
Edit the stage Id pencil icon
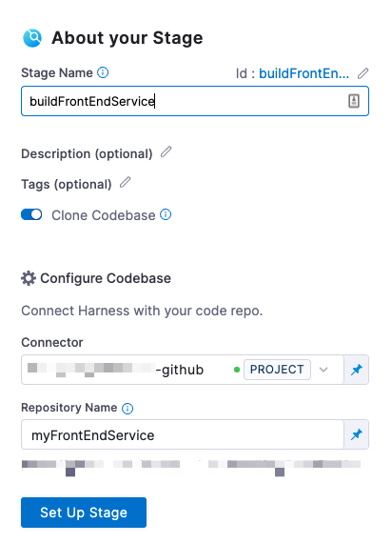click(363, 73)
